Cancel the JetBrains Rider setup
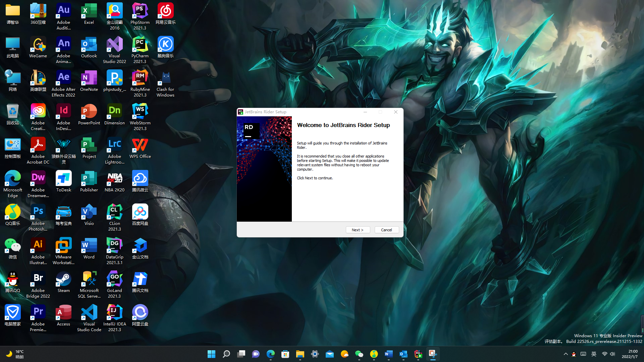 (386, 230)
